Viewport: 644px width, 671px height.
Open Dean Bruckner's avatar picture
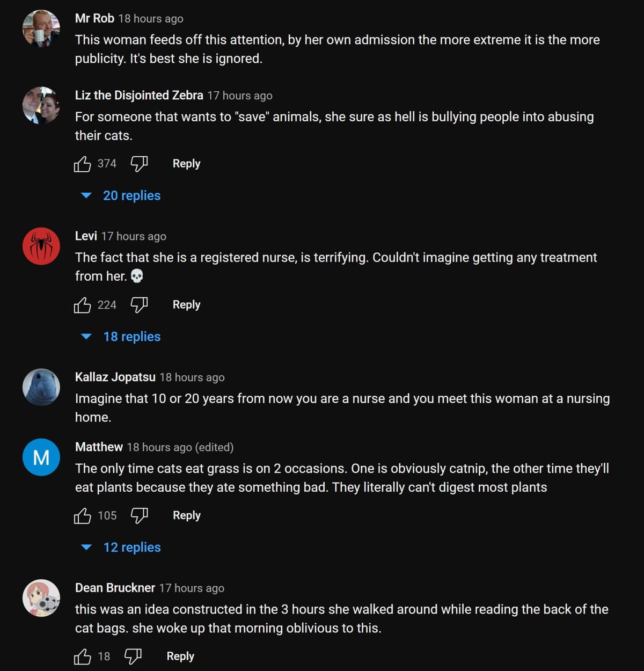click(41, 597)
